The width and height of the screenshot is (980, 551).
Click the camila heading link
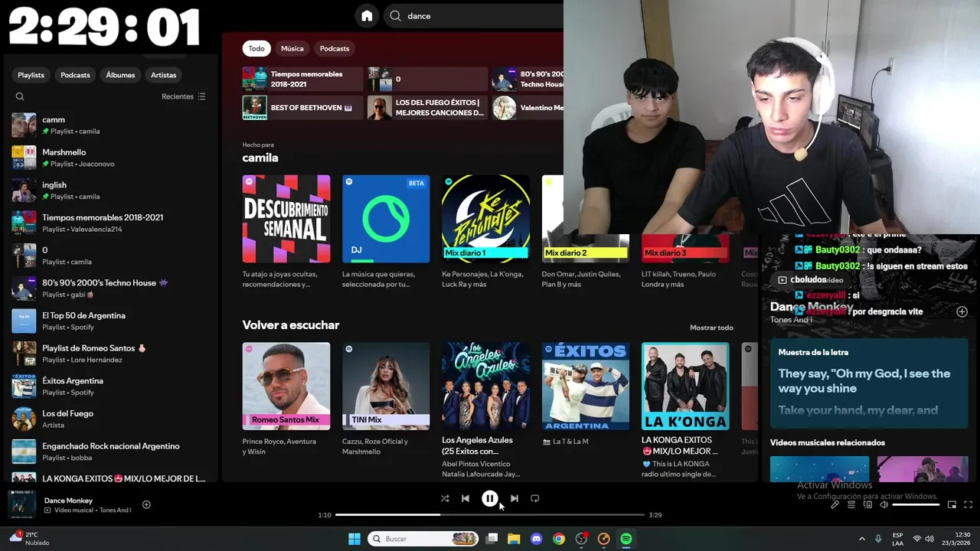click(x=260, y=158)
